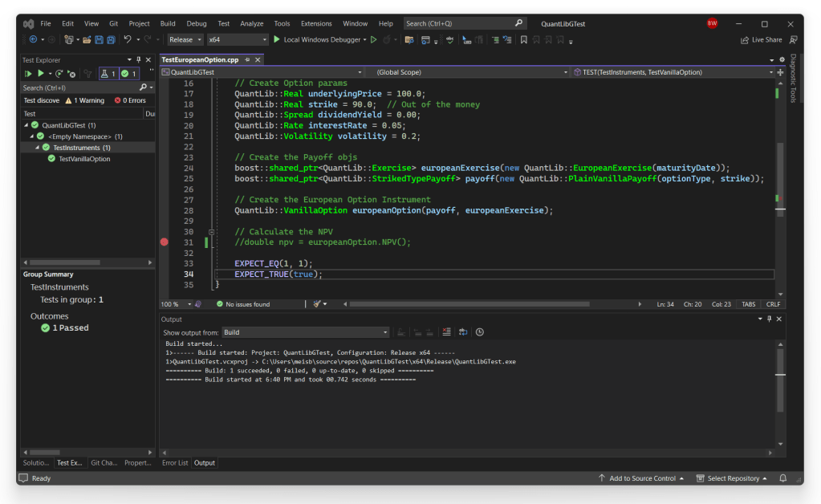Click Select Repository button
The width and height of the screenshot is (821, 504).
pyautogui.click(x=731, y=478)
